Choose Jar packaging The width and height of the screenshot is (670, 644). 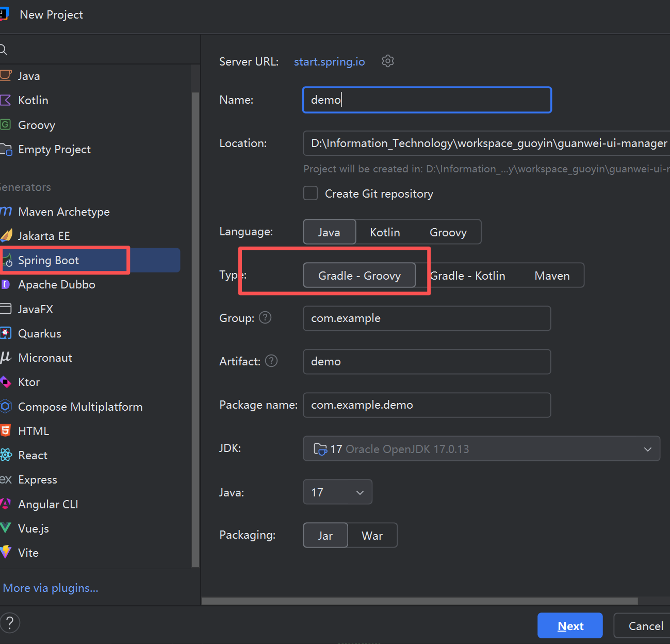click(325, 536)
